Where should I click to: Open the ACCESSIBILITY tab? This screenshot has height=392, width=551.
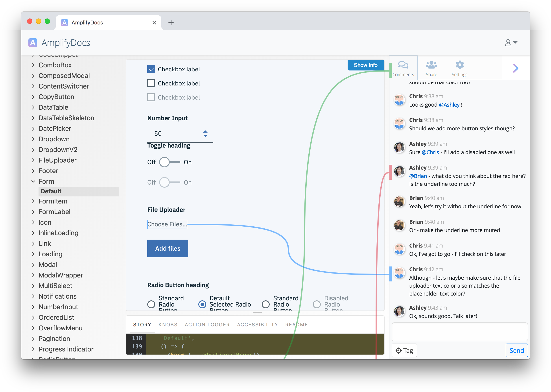tap(257, 325)
